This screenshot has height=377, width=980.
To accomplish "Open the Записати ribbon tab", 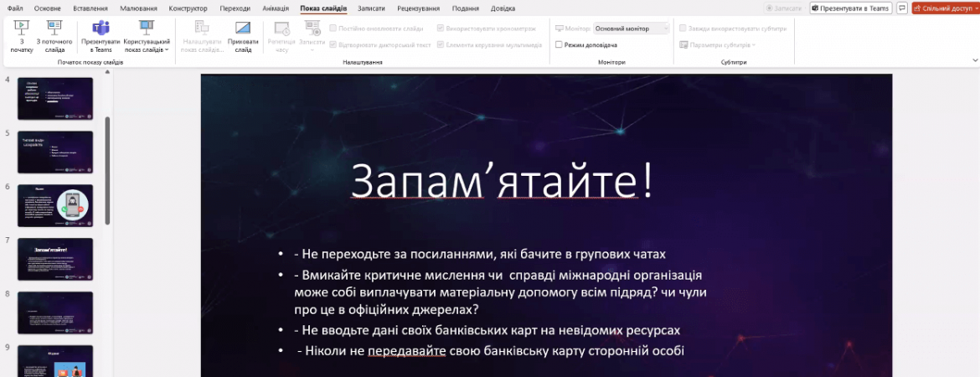I will 371,8.
